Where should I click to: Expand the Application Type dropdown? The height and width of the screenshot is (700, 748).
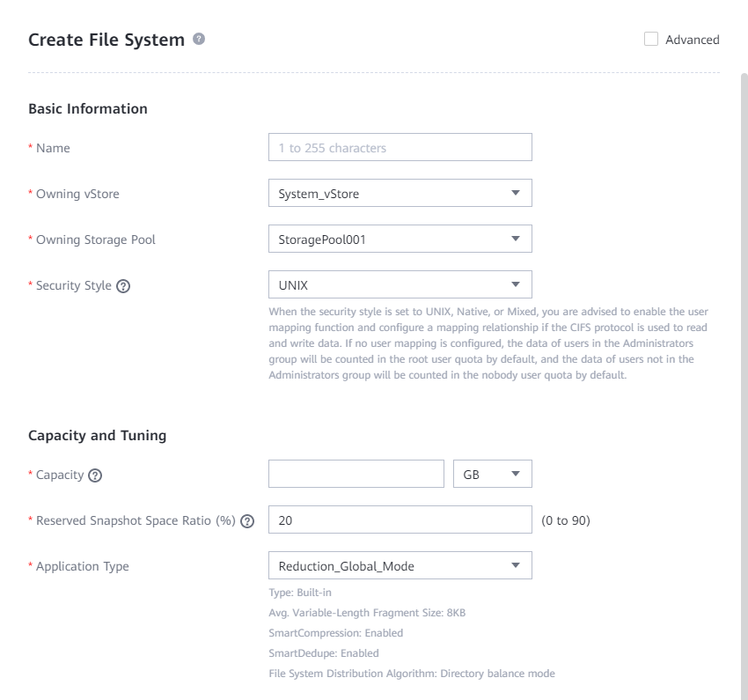pos(400,566)
